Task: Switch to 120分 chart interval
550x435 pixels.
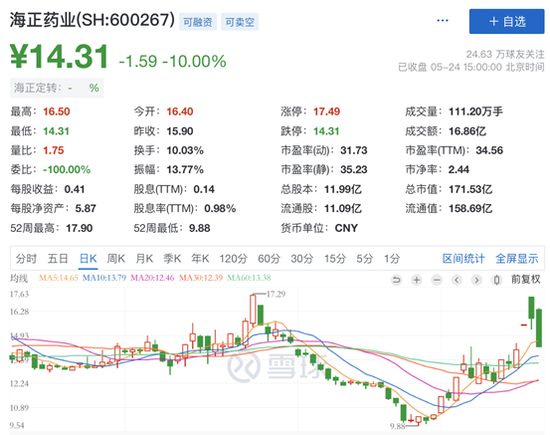Action: 233,259
